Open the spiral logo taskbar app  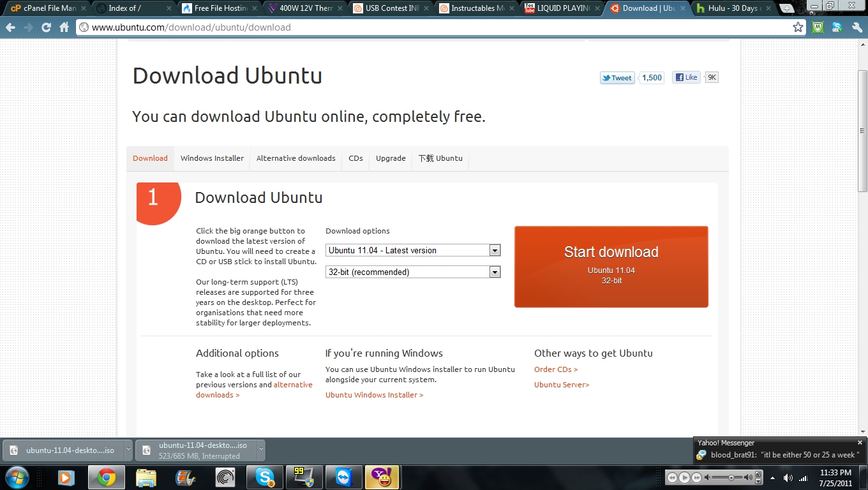click(225, 478)
